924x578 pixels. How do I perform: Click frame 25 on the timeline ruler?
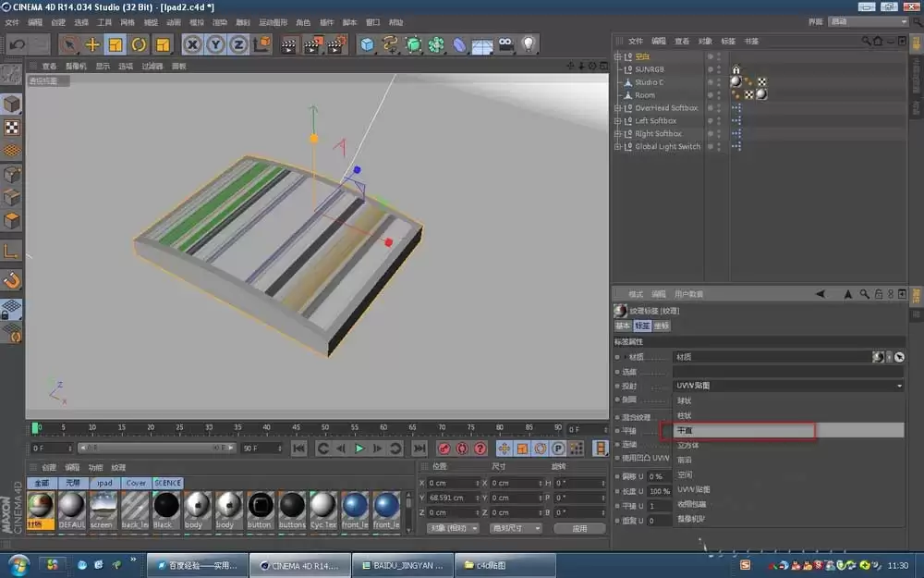tap(181, 428)
